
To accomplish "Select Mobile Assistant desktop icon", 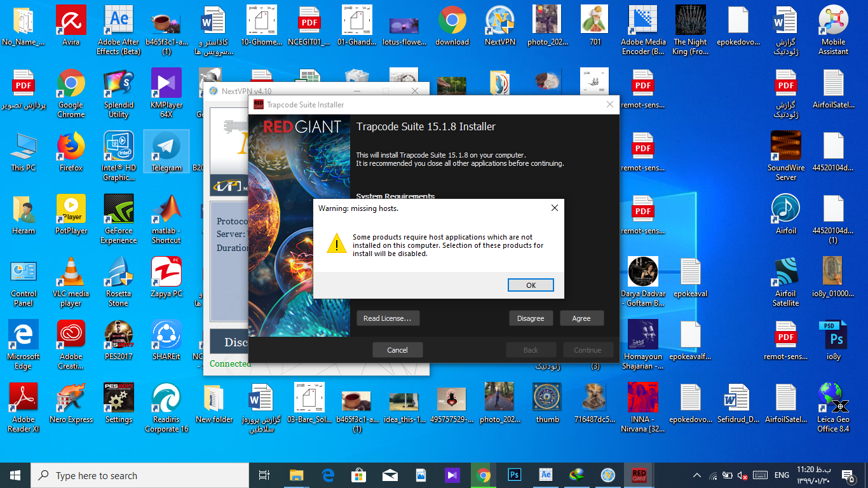I will click(834, 30).
